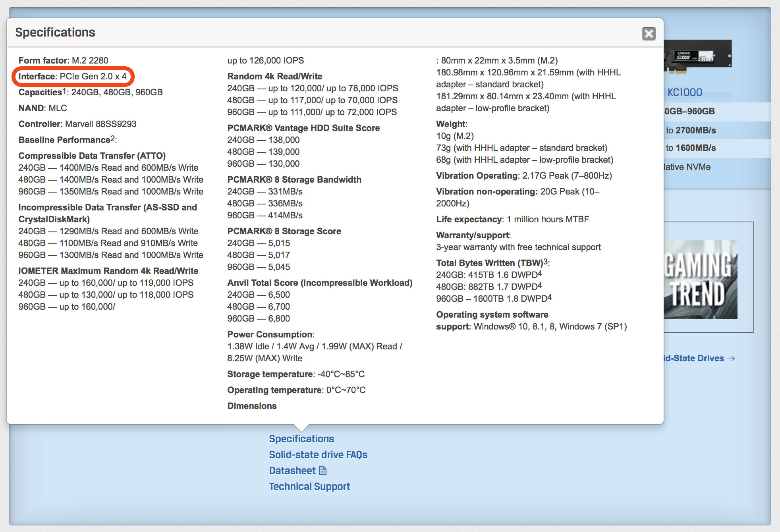Open Technical Support link
780x532 pixels.
[309, 486]
